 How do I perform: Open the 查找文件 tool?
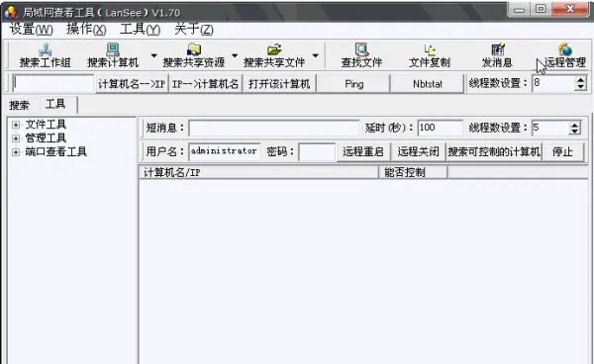point(361,55)
